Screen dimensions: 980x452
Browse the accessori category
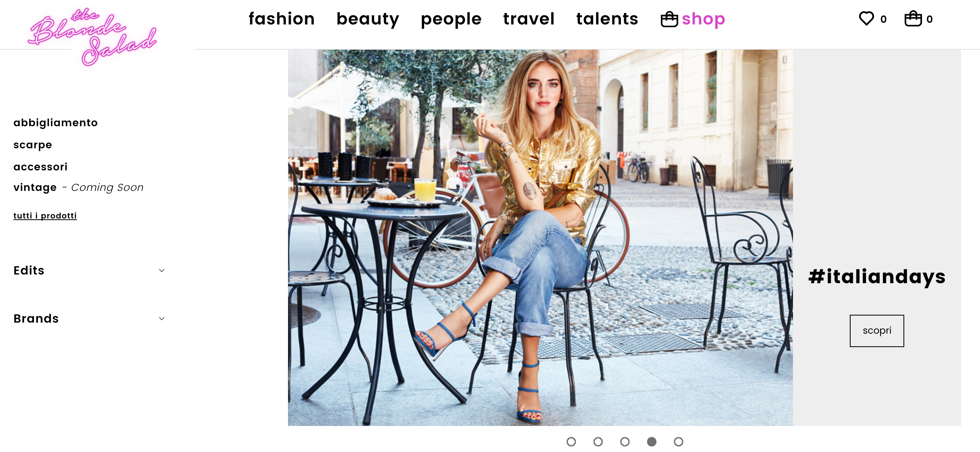[x=41, y=167]
